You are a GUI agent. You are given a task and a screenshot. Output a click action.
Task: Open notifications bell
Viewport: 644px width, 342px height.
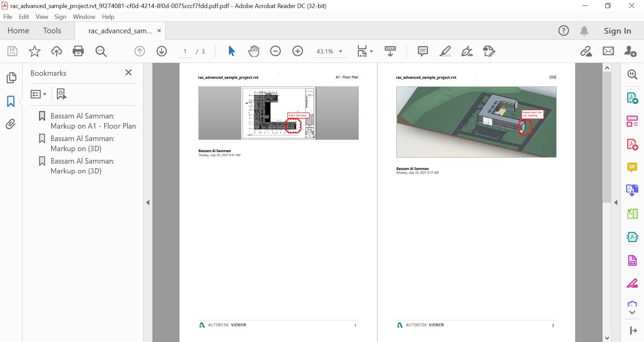pos(584,31)
